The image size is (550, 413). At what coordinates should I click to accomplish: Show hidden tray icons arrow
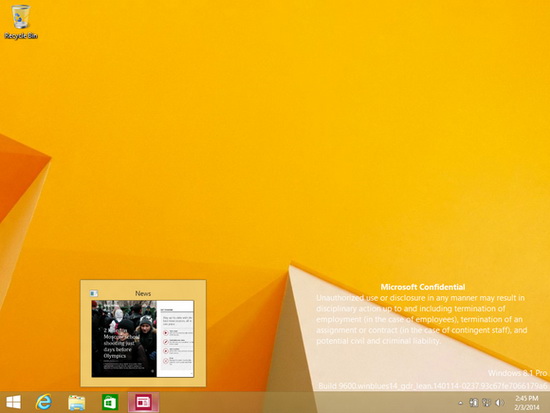tap(461, 403)
